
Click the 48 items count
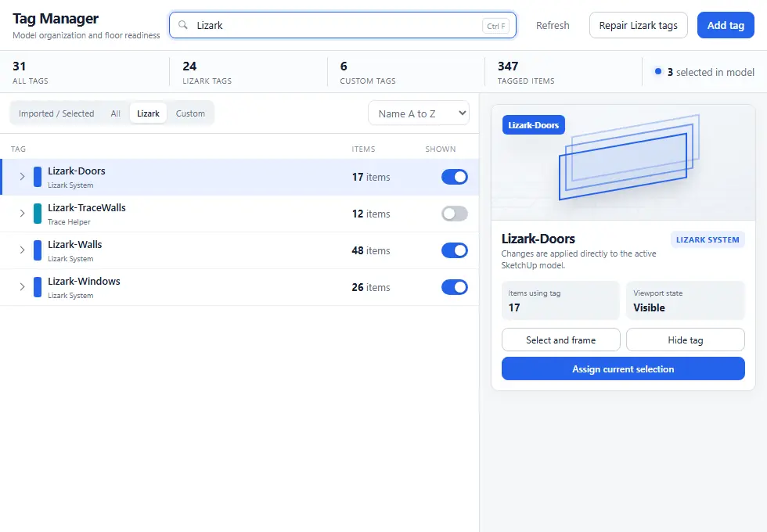[371, 250]
